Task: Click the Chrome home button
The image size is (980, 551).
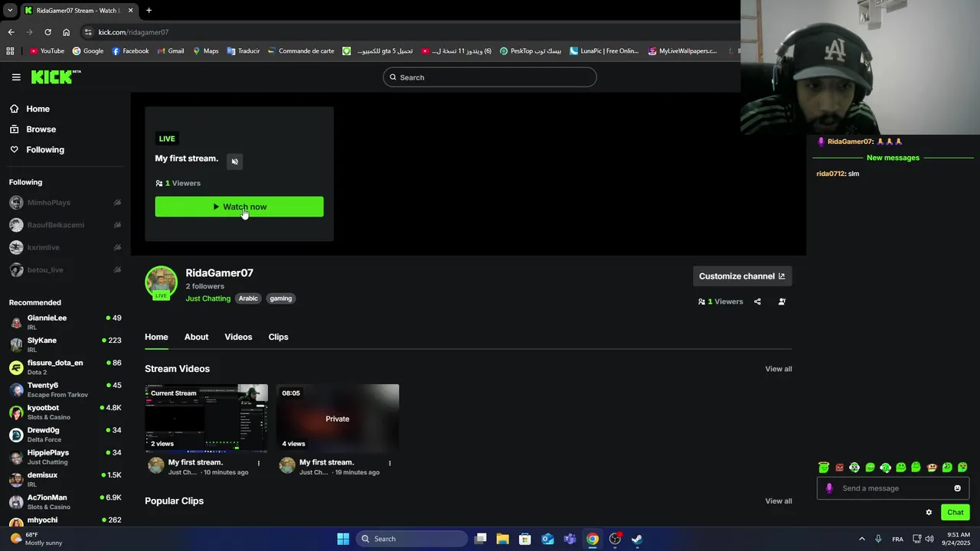Action: click(67, 32)
